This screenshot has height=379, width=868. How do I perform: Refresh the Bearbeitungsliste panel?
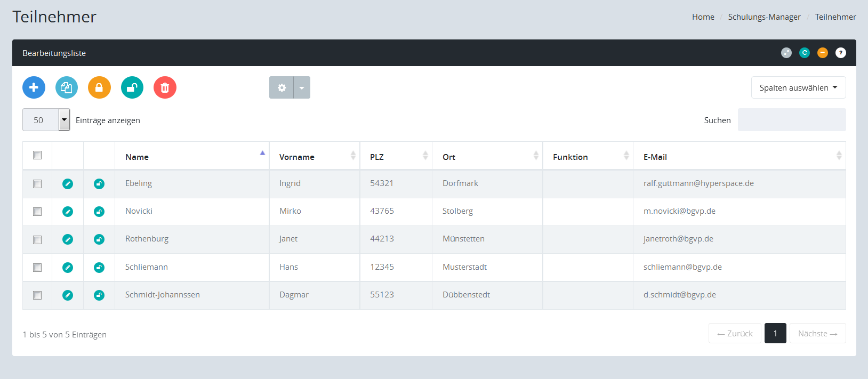[x=805, y=53]
